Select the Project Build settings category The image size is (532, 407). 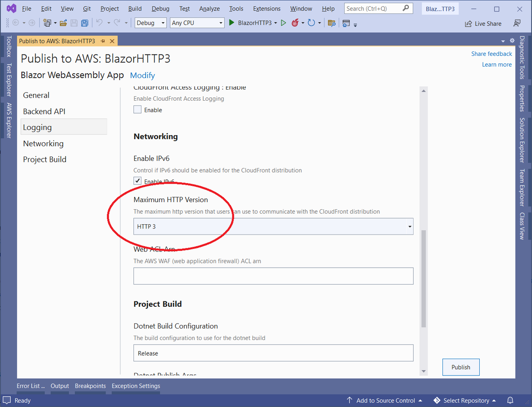[64, 159]
